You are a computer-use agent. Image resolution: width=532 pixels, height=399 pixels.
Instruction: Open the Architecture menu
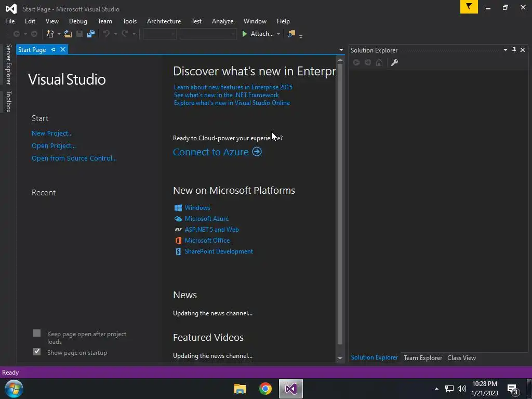(x=164, y=21)
